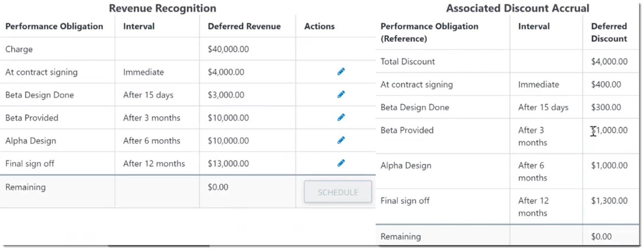Select the $40,000.00 Charge amount

(228, 49)
